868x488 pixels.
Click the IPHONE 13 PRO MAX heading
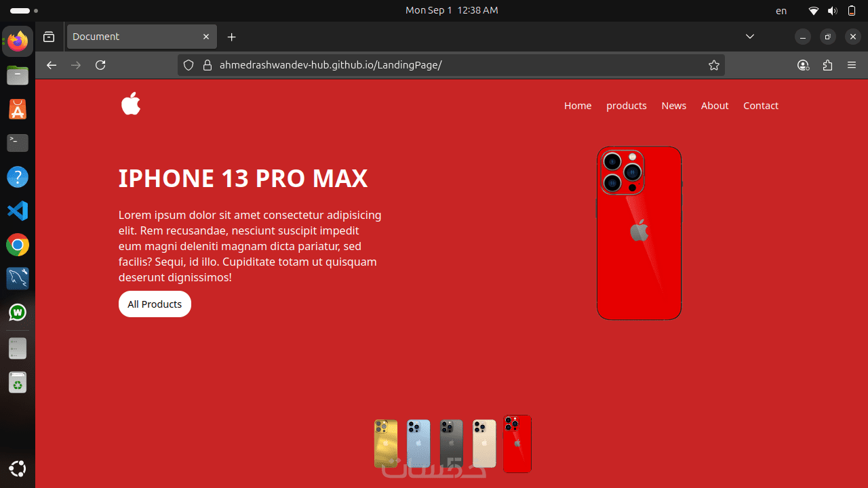coord(243,178)
